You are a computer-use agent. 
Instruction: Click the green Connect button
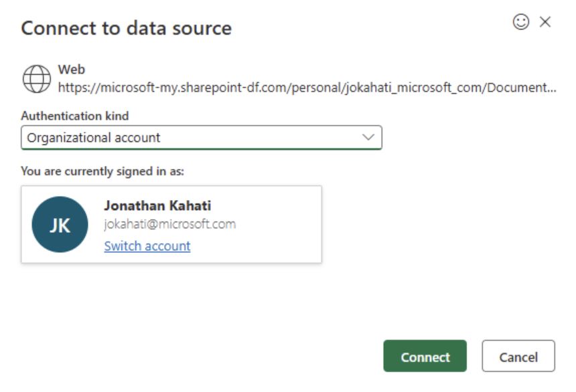click(425, 356)
